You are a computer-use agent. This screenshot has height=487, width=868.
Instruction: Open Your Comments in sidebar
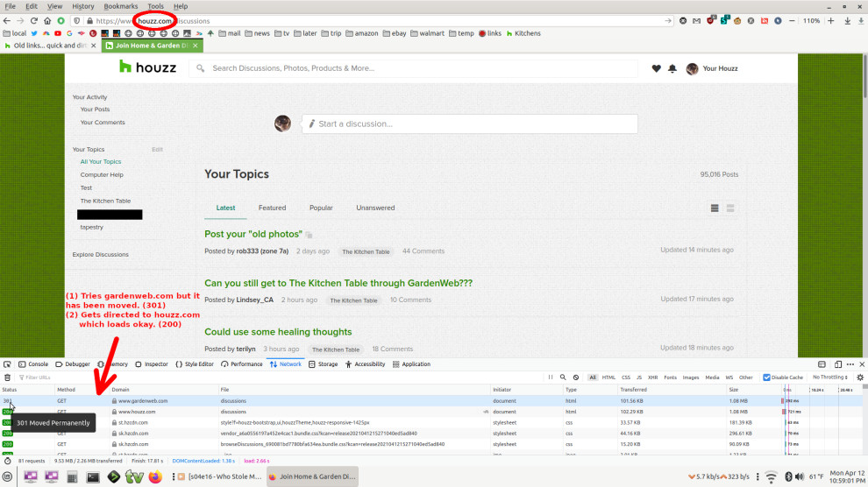[x=103, y=122]
